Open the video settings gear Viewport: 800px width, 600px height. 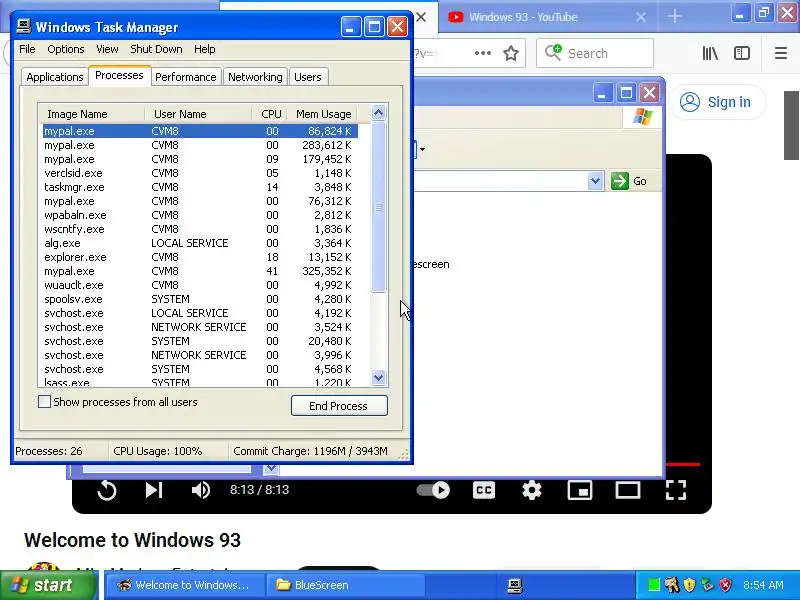pos(532,490)
